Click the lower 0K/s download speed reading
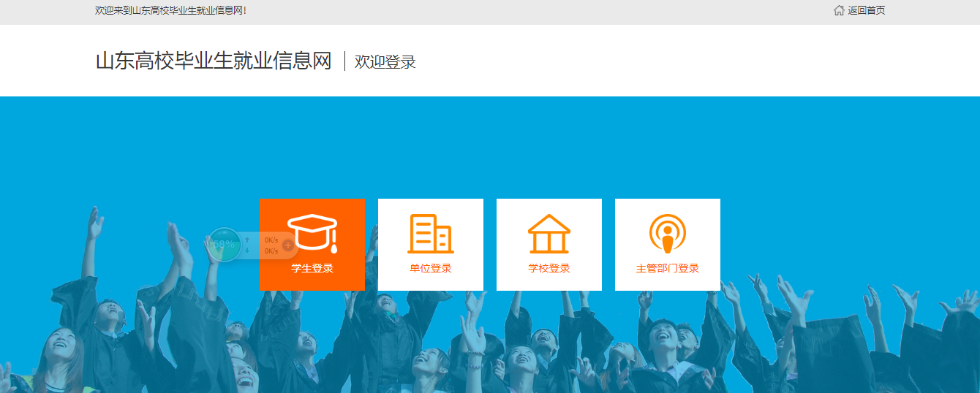The width and height of the screenshot is (980, 393). pyautogui.click(x=271, y=251)
